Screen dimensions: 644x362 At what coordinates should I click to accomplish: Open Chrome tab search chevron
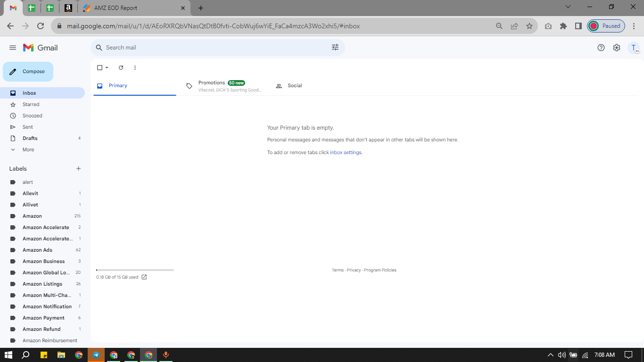point(568,7)
